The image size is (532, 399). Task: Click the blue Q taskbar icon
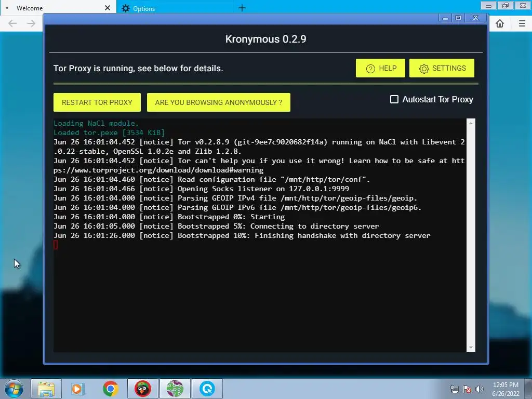click(x=207, y=389)
